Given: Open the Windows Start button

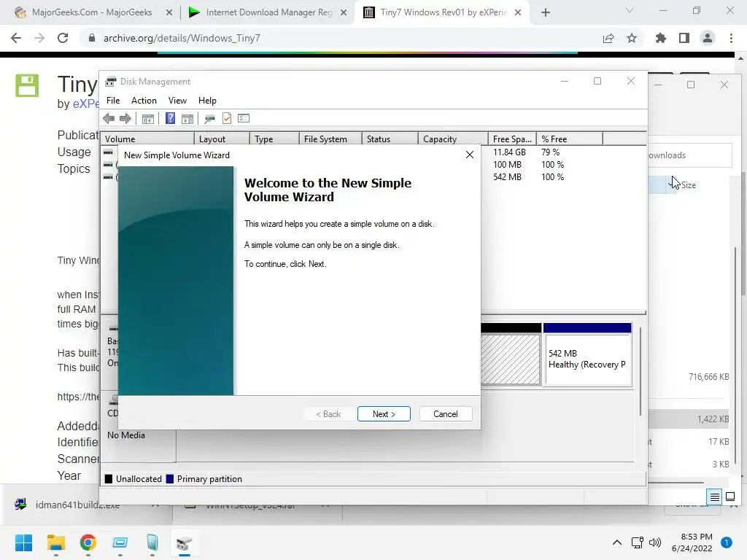Looking at the screenshot, I should [x=24, y=542].
